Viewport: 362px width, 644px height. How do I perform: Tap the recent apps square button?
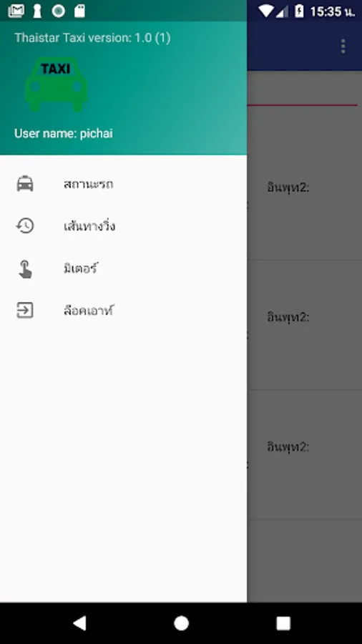[283, 623]
